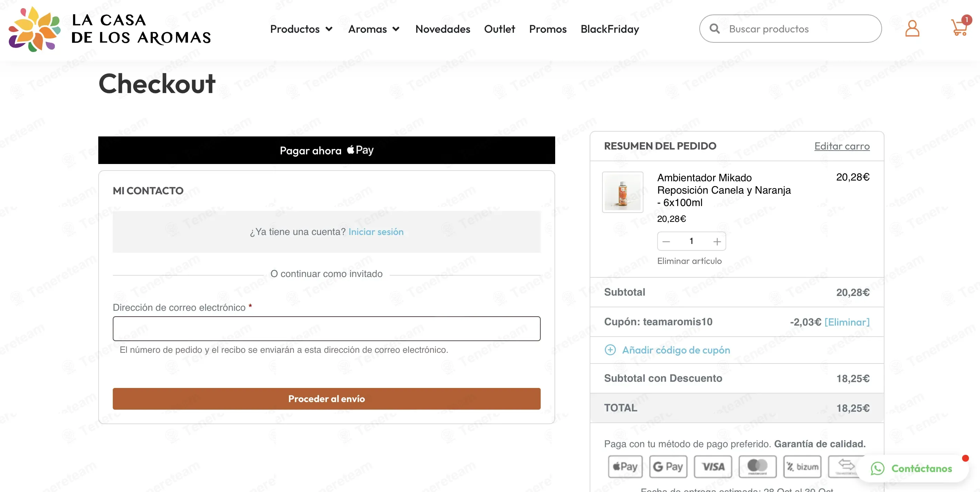
Task: Click the plus circle icon for coupon
Action: [610, 350]
